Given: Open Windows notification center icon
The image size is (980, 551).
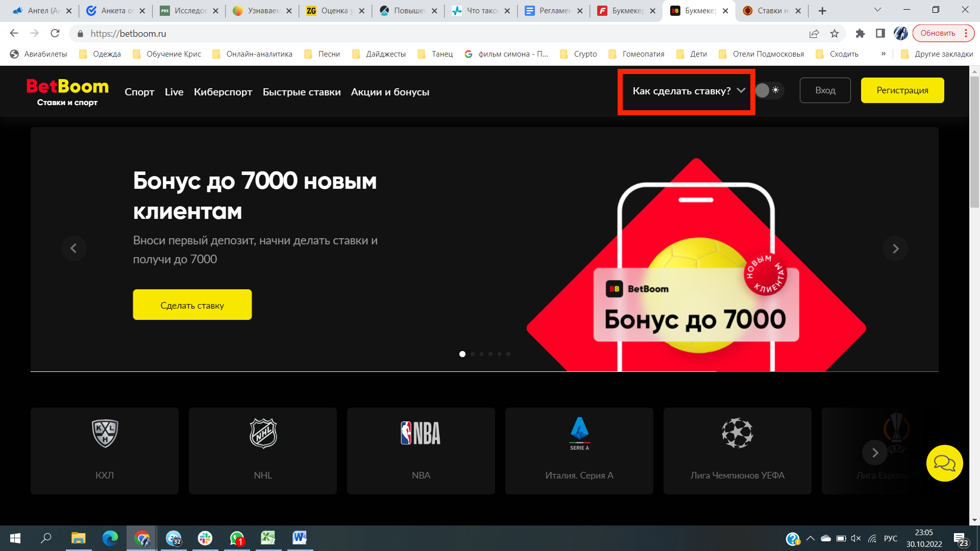Looking at the screenshot, I should tap(961, 539).
